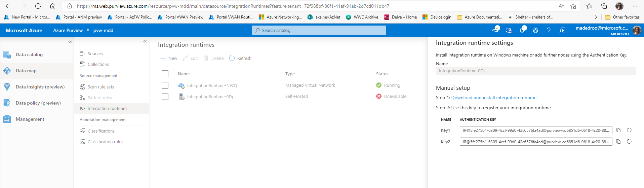Open aka.ms/AzNet bookmark
This screenshot has width=644, height=188.
(324, 17)
